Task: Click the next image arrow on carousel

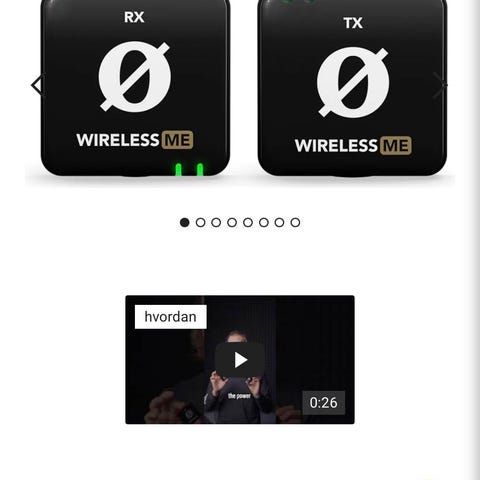Action: pos(440,85)
